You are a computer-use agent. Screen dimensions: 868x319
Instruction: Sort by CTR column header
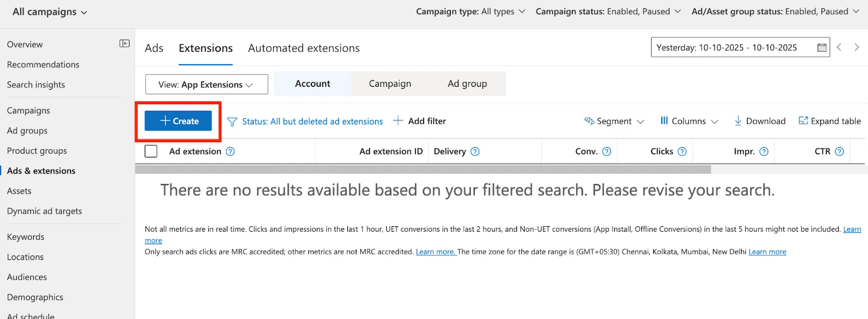[822, 151]
